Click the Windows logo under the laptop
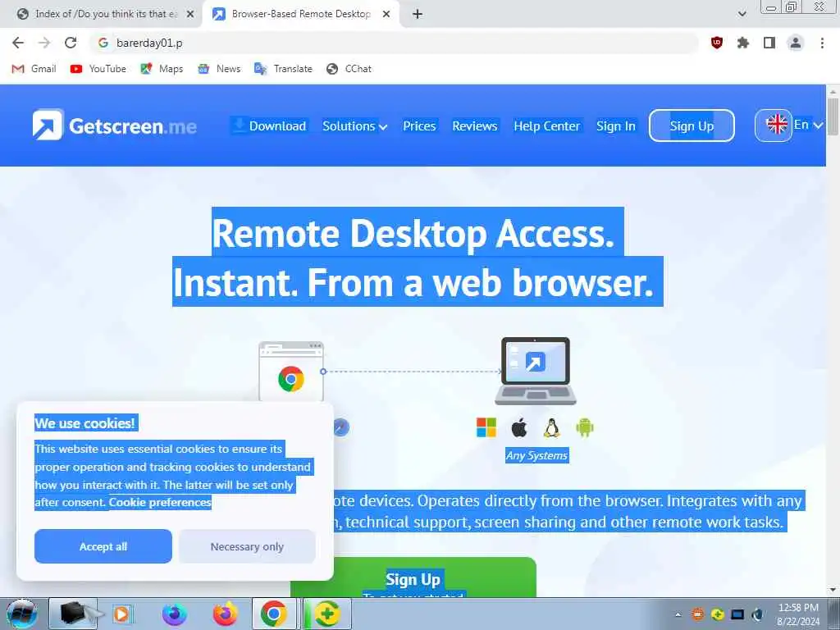This screenshot has height=630, width=840. tap(486, 427)
